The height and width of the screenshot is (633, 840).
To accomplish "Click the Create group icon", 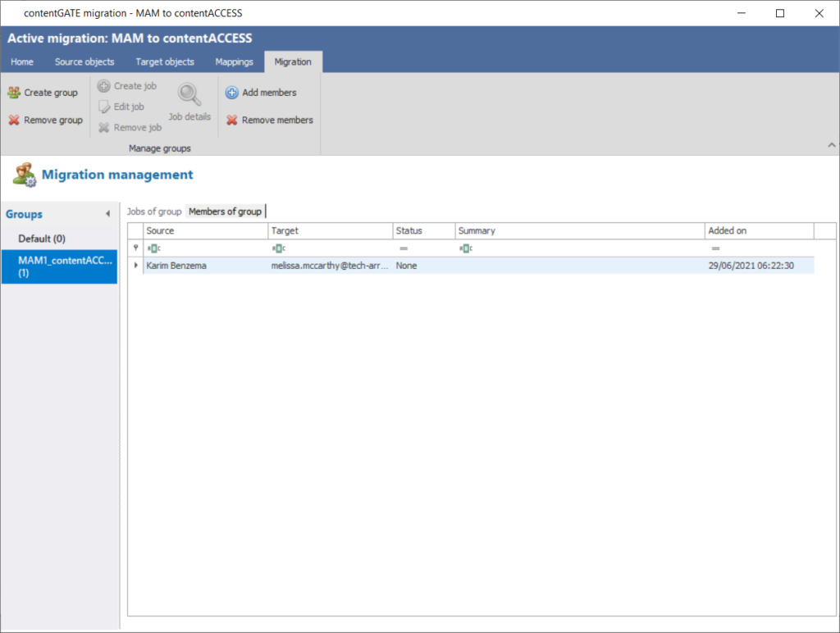I will (x=14, y=93).
